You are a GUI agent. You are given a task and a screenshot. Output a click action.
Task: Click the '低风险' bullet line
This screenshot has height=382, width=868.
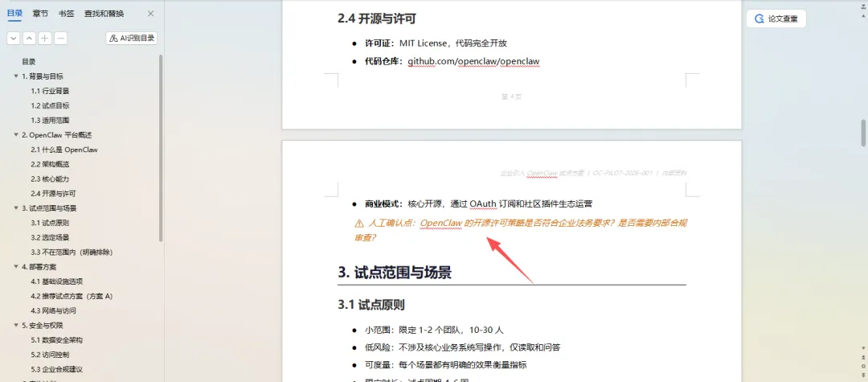[x=462, y=347]
